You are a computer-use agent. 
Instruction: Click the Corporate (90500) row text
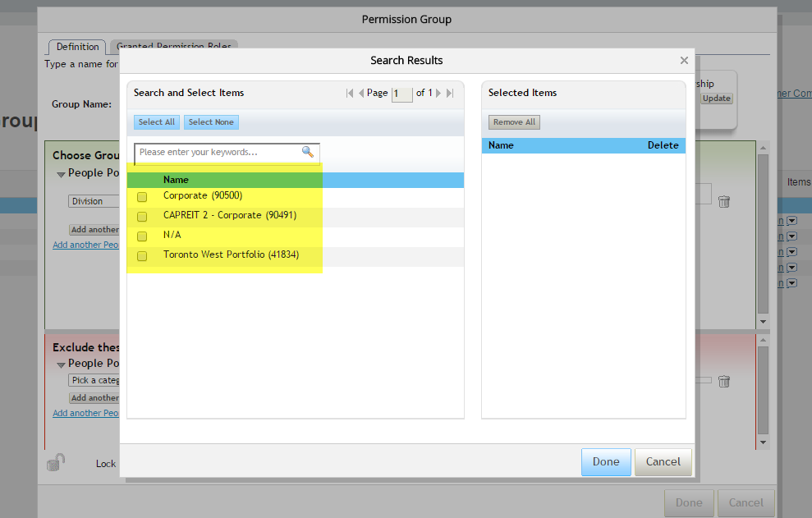pos(203,196)
